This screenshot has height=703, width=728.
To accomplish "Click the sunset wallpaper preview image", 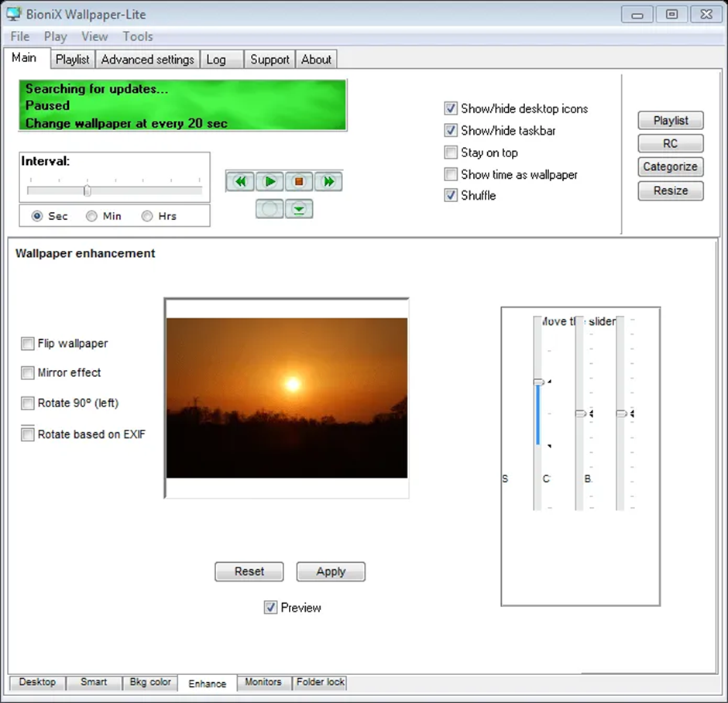I will (x=287, y=398).
